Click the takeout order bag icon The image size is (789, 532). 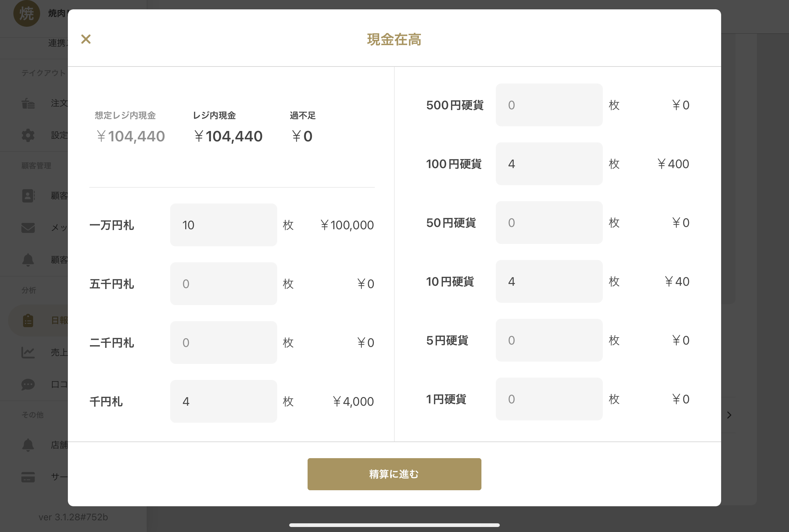pyautogui.click(x=28, y=103)
